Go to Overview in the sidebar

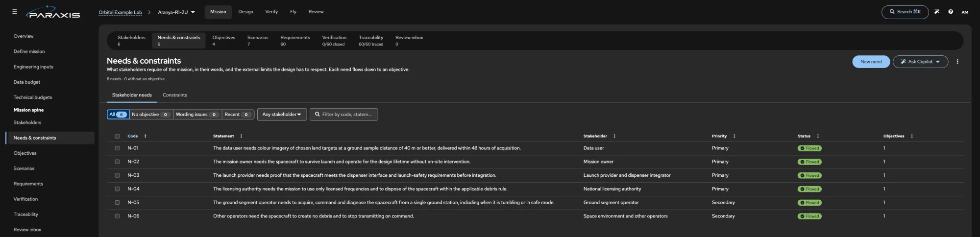point(24,36)
